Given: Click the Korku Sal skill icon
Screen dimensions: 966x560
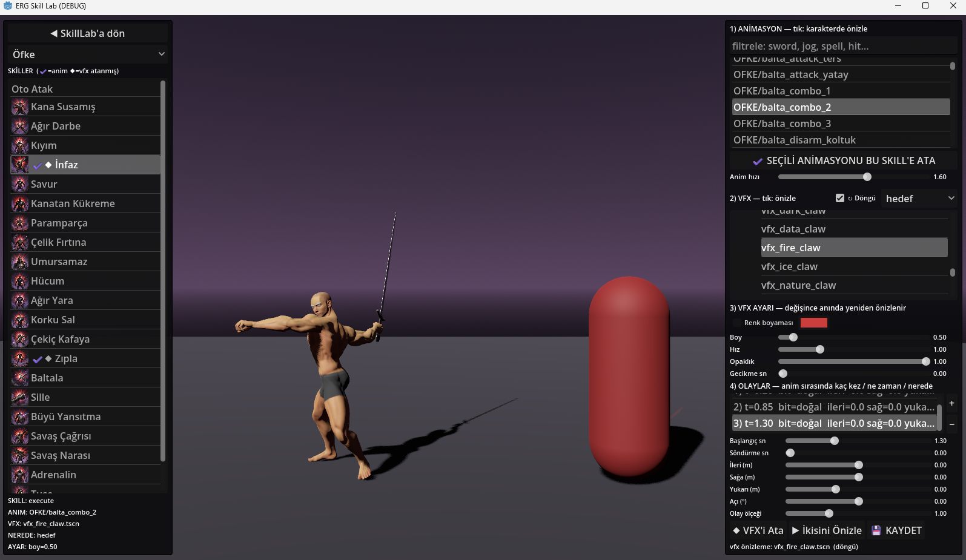Looking at the screenshot, I should point(20,320).
